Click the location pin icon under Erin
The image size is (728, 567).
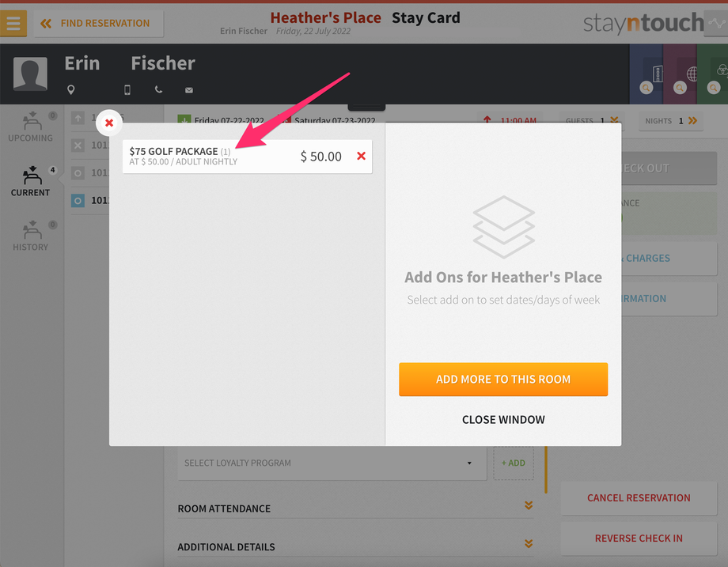(x=70, y=89)
